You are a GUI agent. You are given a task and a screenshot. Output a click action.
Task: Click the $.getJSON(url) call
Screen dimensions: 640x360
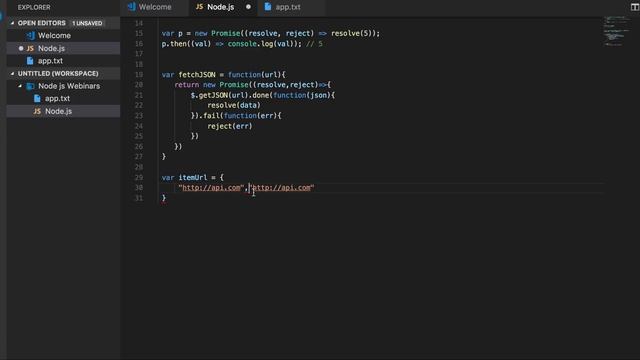[x=219, y=95]
